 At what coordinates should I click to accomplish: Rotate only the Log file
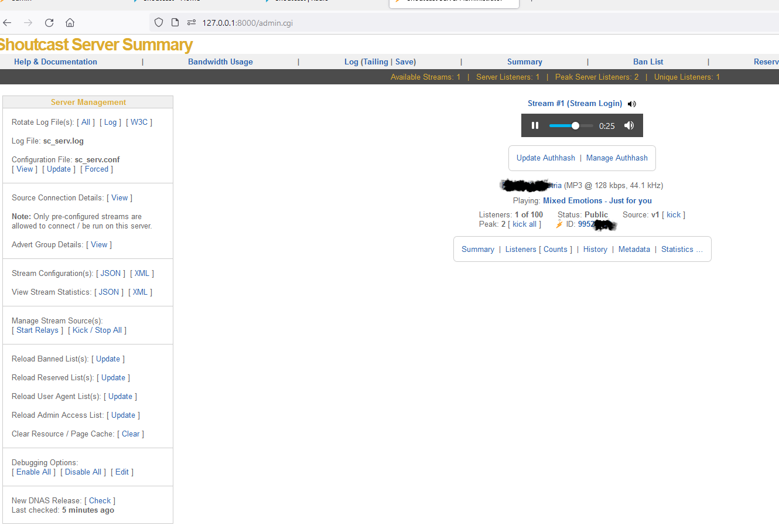pos(111,122)
